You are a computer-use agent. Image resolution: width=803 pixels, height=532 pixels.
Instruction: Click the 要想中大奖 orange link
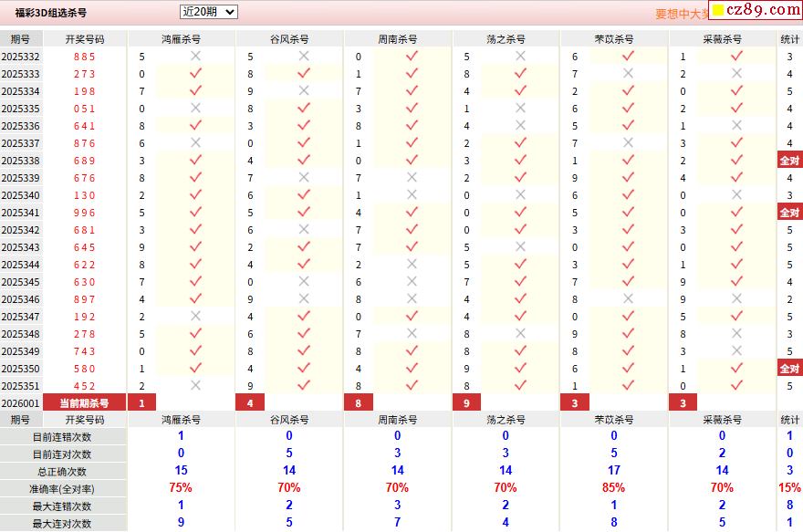tap(682, 15)
